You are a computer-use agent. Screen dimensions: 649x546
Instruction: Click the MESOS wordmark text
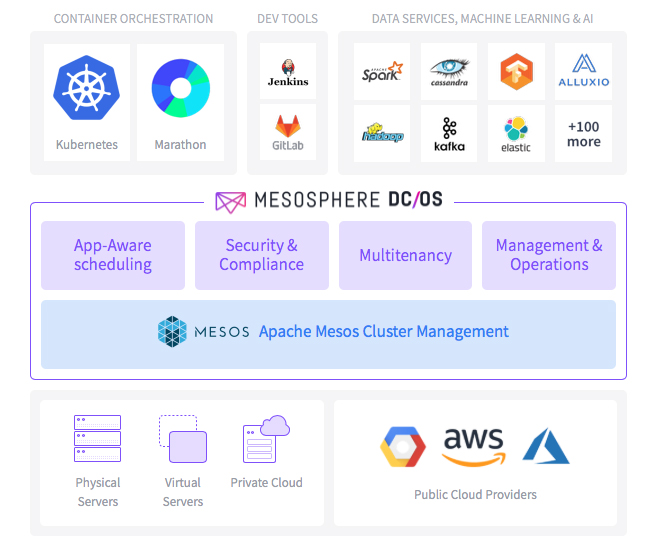point(222,332)
